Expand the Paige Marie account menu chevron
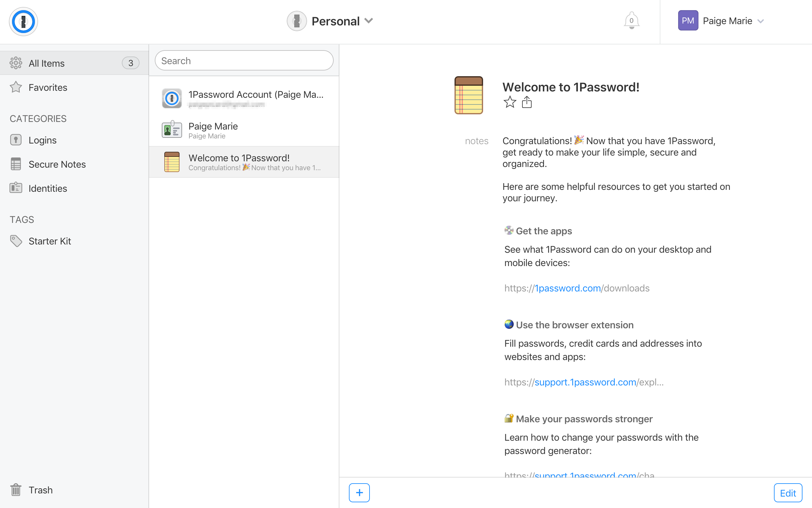The width and height of the screenshot is (812, 508). point(761,21)
